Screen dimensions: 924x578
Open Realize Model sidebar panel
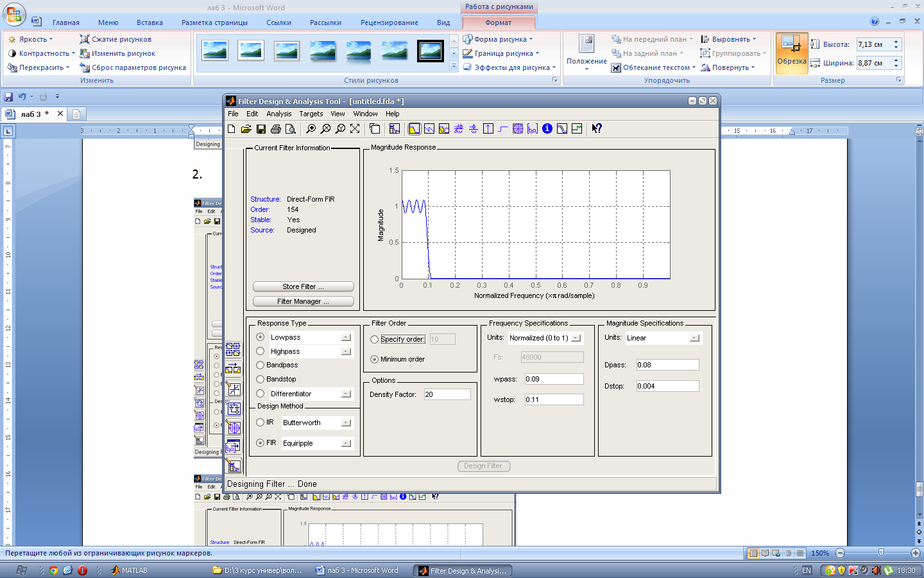(x=233, y=408)
